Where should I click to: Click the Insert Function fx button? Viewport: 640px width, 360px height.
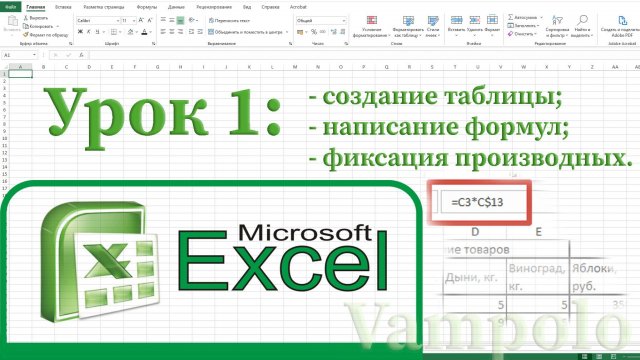click(x=81, y=55)
